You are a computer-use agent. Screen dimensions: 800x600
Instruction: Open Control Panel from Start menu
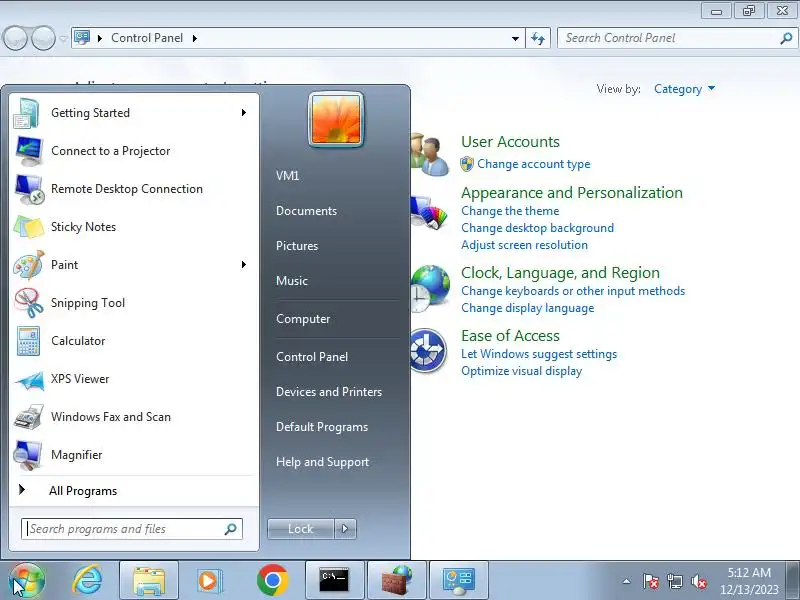312,357
